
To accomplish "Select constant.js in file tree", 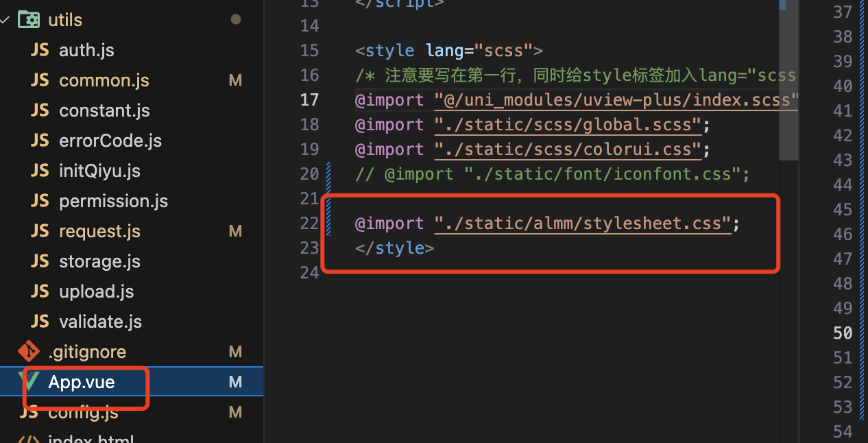I will (104, 110).
